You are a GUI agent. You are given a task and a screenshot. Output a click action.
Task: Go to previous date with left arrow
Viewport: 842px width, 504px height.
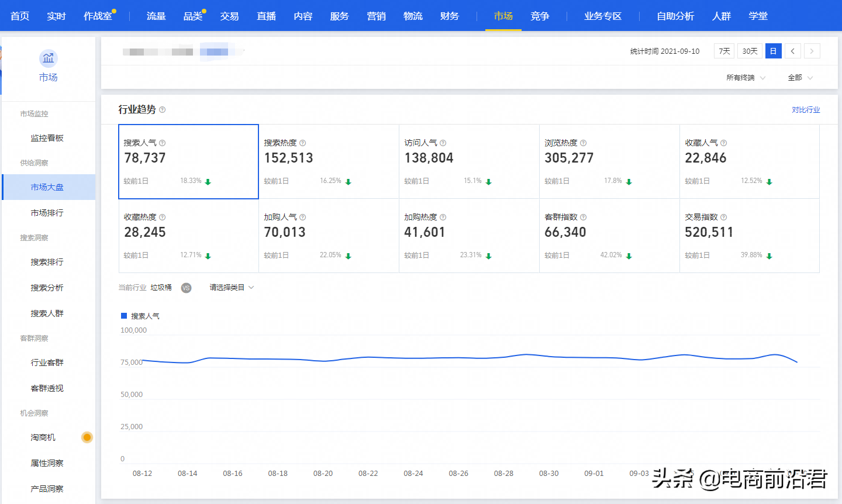[x=793, y=51]
